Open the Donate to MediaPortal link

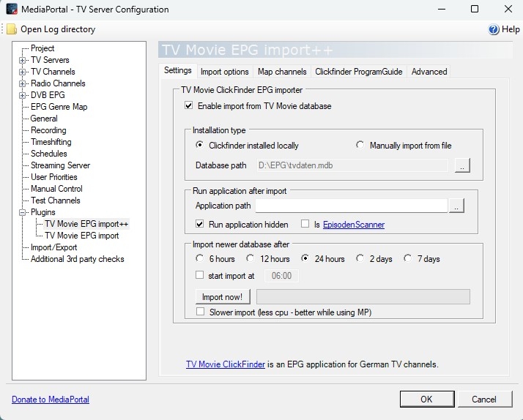tap(51, 400)
